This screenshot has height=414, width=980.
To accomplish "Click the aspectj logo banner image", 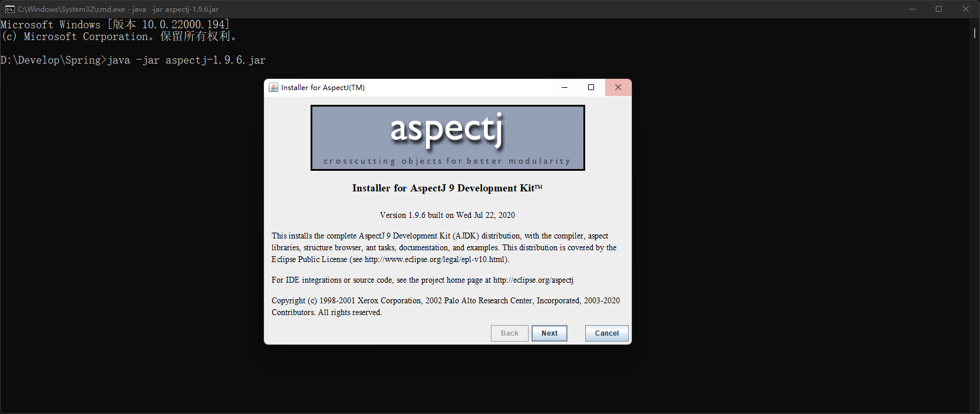I will (448, 138).
